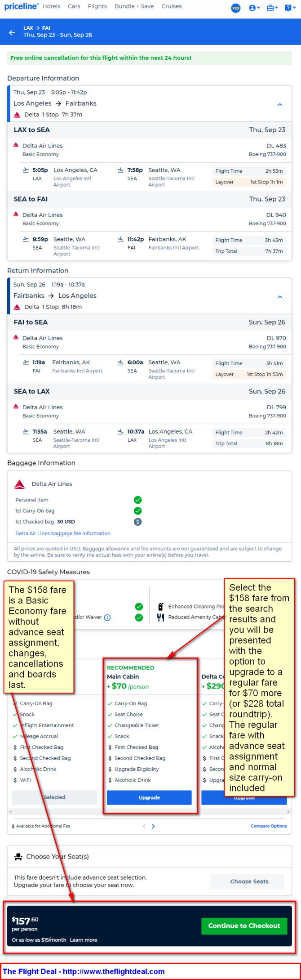Click the back arrow in blue header
This screenshot has width=301, height=980.
pos(12,32)
